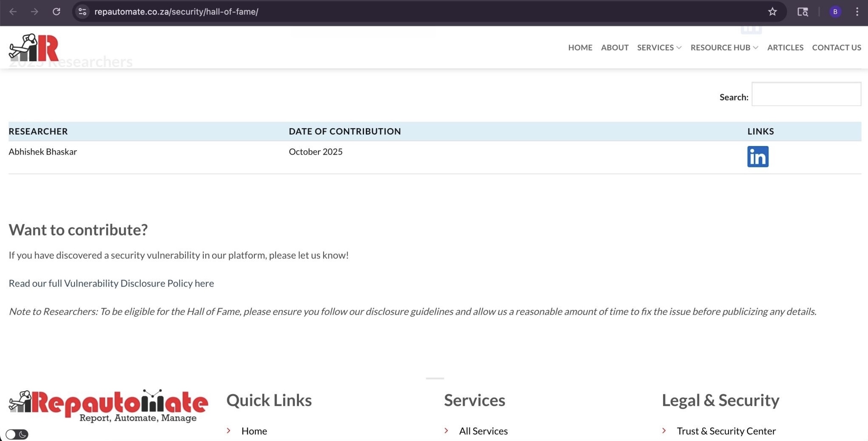Expand the Resource Hub dropdown menu
Image resolution: width=868 pixels, height=441 pixels.
coord(724,47)
